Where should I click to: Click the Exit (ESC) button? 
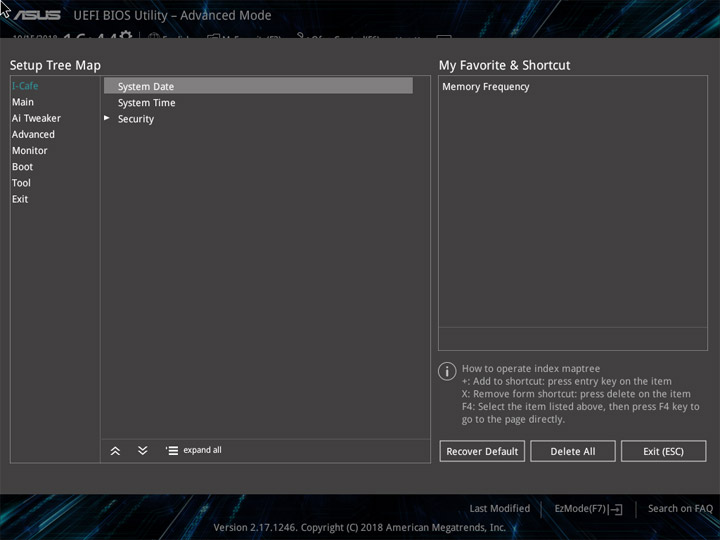point(663,451)
